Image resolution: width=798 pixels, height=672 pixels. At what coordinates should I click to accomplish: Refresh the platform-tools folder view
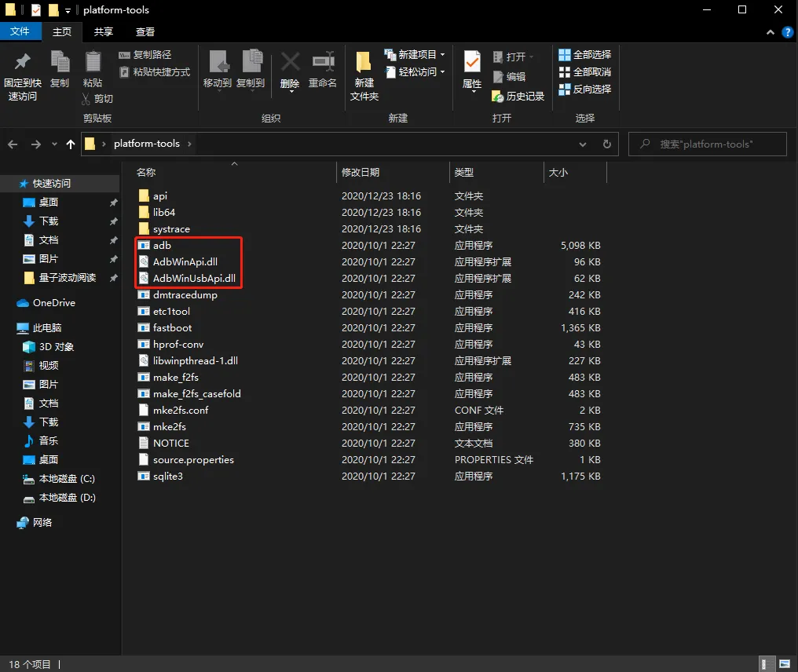click(606, 144)
